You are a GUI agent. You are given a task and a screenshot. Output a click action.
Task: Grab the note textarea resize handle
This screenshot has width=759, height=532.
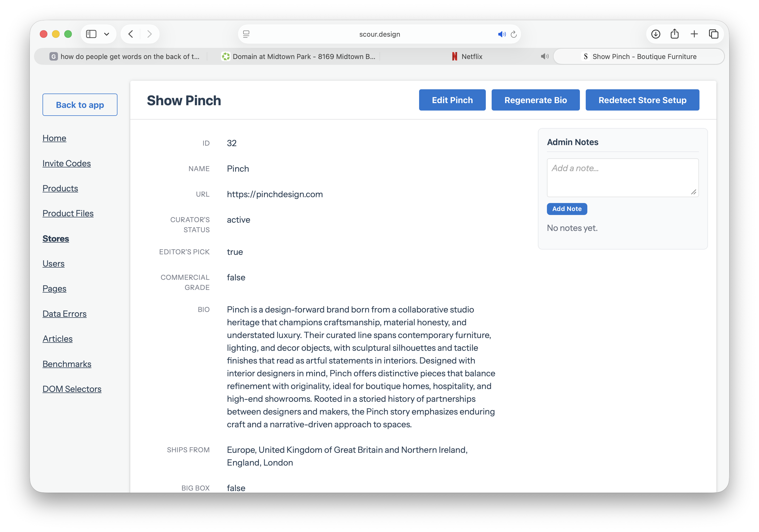tap(694, 192)
